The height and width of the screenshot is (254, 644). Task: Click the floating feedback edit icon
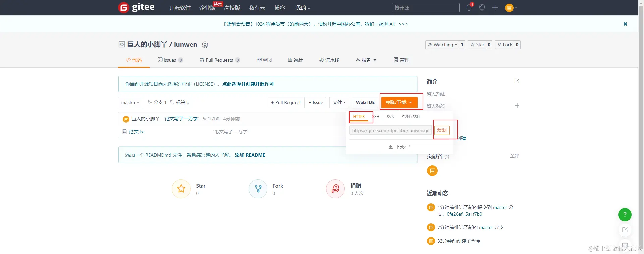coord(625,230)
